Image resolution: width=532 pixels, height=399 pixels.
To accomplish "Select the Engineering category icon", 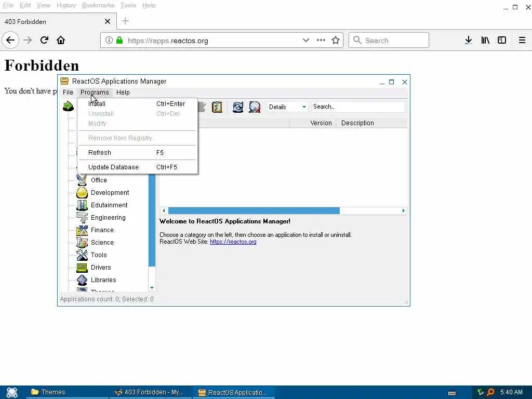I will (82, 218).
